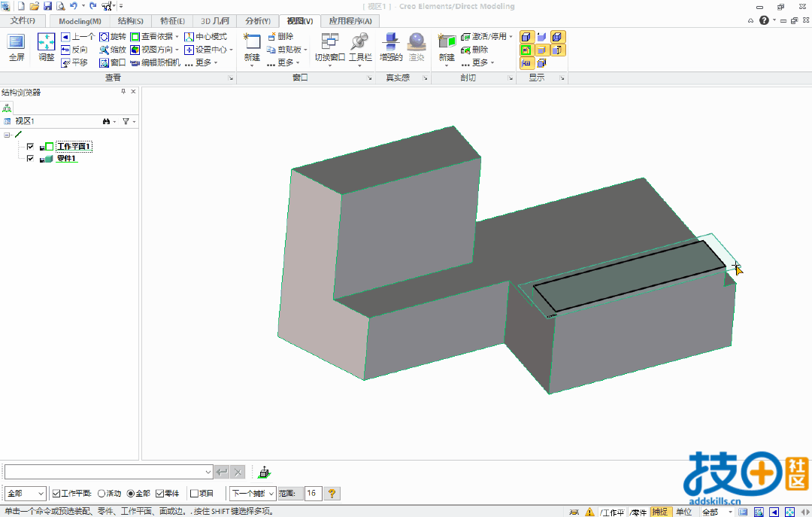Image resolution: width=812 pixels, height=517 pixels.
Task: Activate the 旋转 rotate view tool
Action: click(112, 37)
